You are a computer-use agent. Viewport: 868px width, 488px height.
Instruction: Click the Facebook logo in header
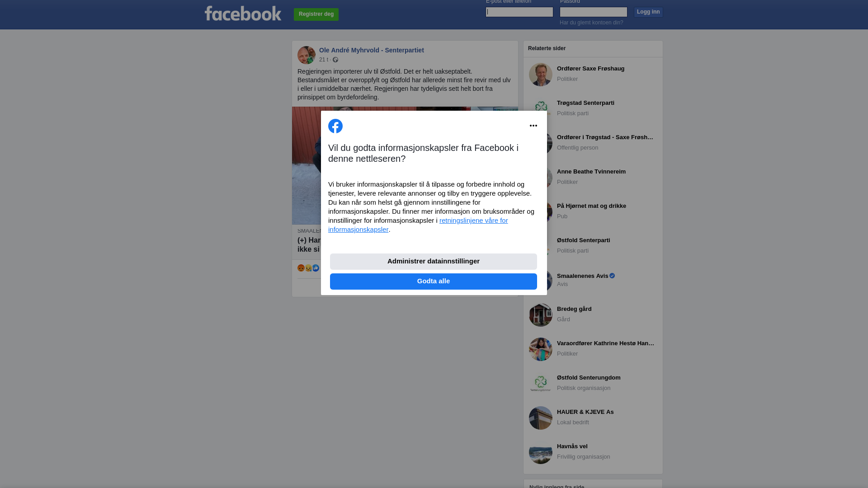(243, 14)
